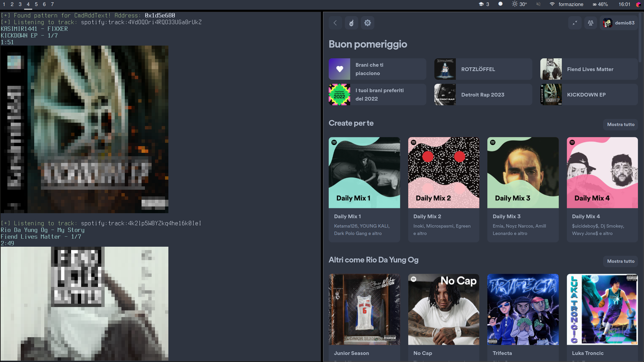Screen dimensions: 644x362
Task: Click the weather sun icon
Action: coord(515,4)
